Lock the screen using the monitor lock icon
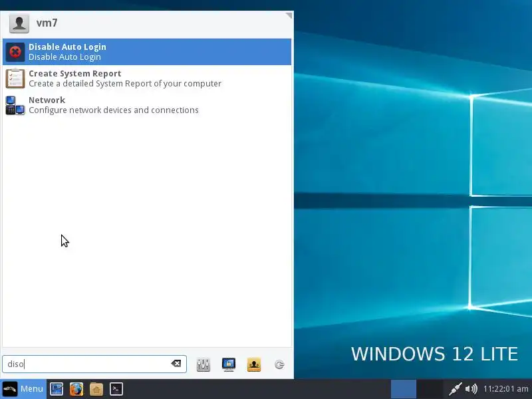The width and height of the screenshot is (532, 399). pos(229,364)
